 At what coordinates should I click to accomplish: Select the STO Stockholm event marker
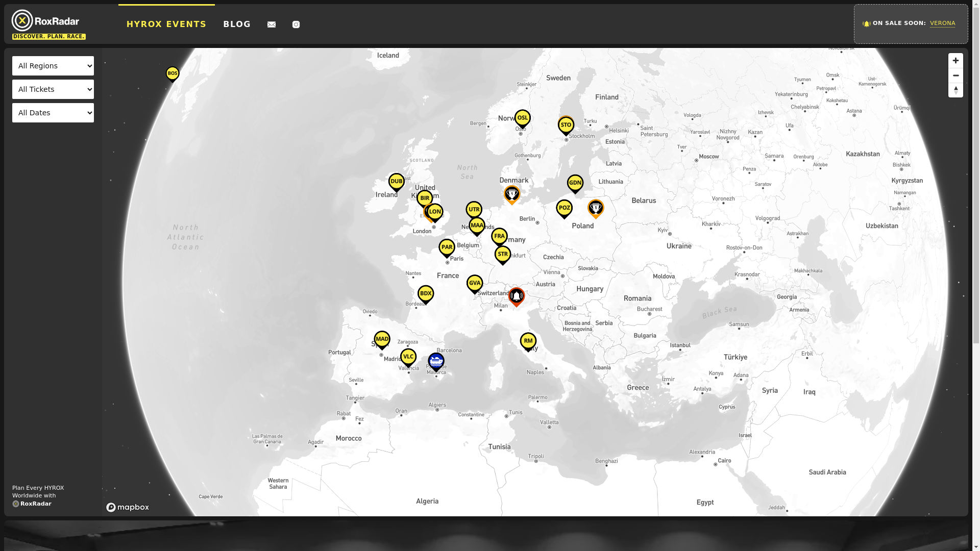566,126
